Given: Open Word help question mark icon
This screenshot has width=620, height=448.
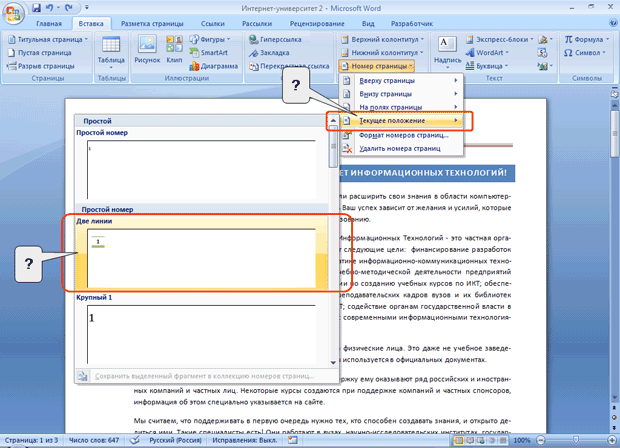Looking at the screenshot, I should (613, 23).
